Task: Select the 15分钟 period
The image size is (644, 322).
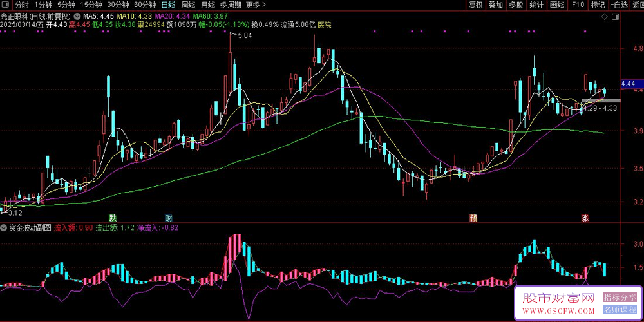Action: [x=91, y=5]
